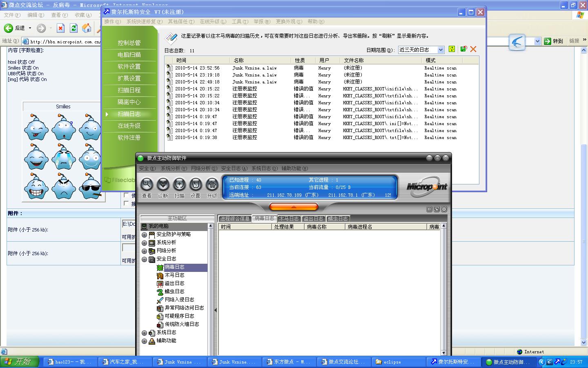Open 操作 menu in Filseclab window
Viewport: 588px width, 368px height.
[x=112, y=22]
